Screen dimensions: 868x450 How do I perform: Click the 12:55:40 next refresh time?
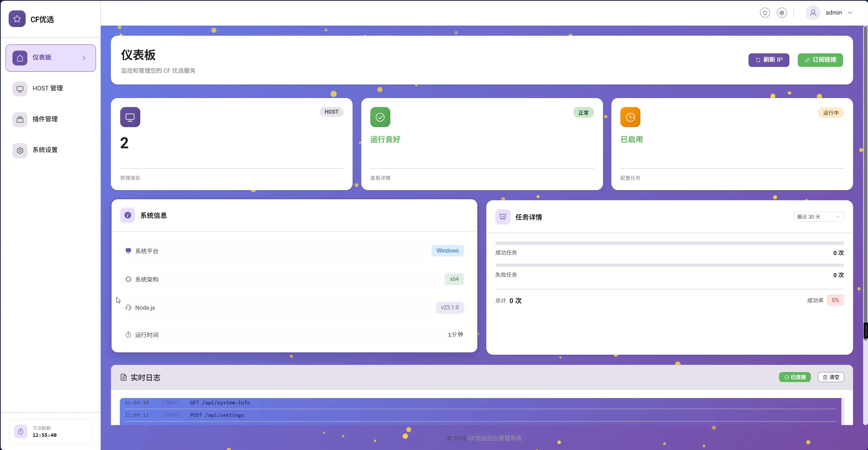[44, 435]
